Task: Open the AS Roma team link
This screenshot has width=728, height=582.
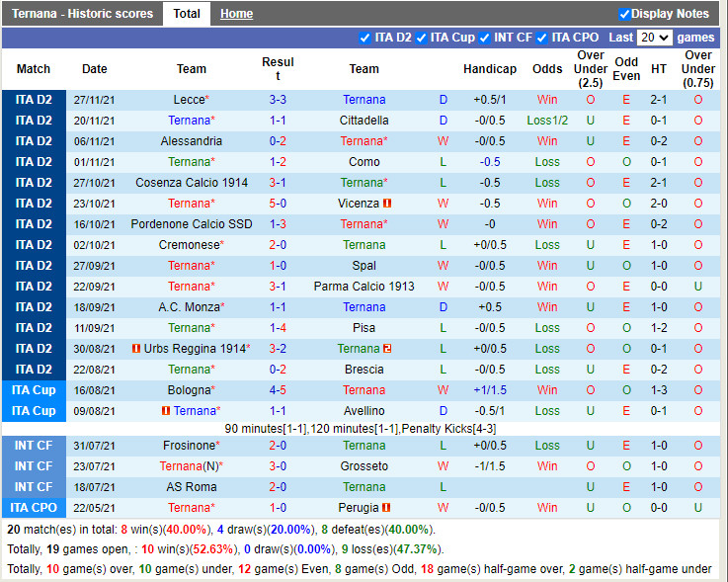Action: click(192, 487)
